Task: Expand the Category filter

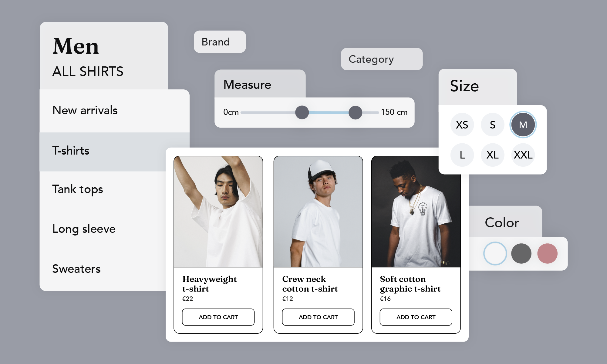Action: tap(381, 59)
